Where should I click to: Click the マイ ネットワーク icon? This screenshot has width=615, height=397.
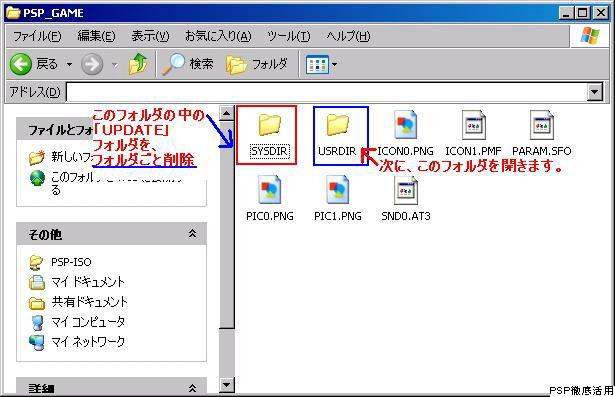(x=37, y=342)
